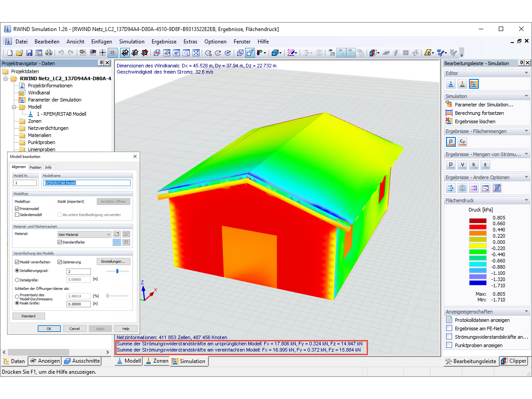This screenshot has width=532, height=399.
Task: Switch to the Clipper tab
Action: (514, 361)
